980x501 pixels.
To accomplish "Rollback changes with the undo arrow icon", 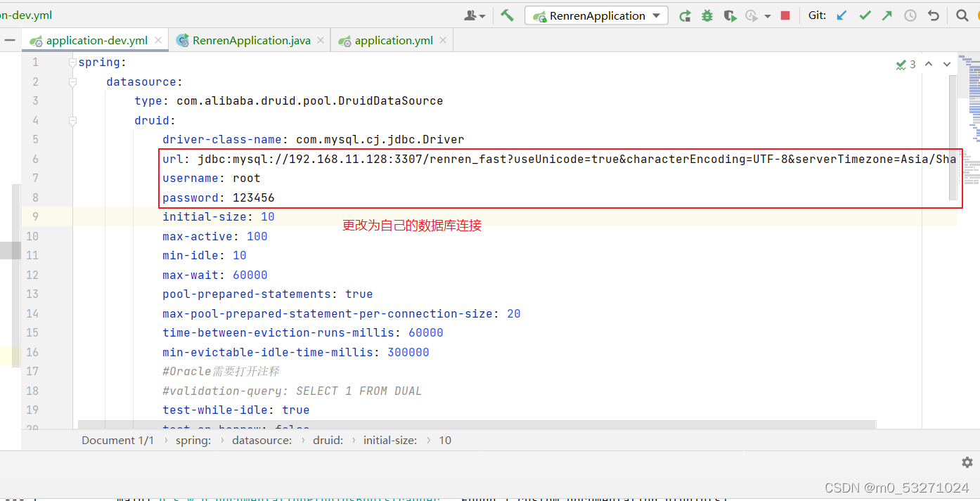I will click(x=933, y=15).
